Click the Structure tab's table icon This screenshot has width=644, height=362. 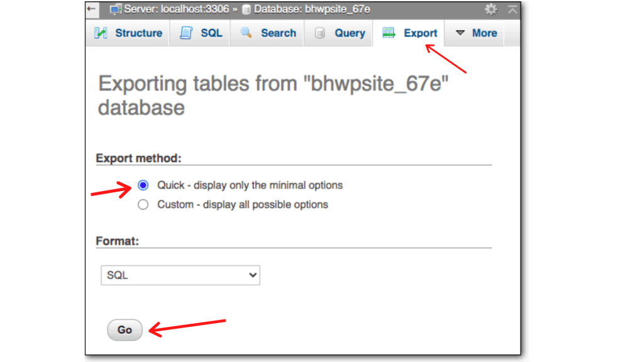[101, 33]
